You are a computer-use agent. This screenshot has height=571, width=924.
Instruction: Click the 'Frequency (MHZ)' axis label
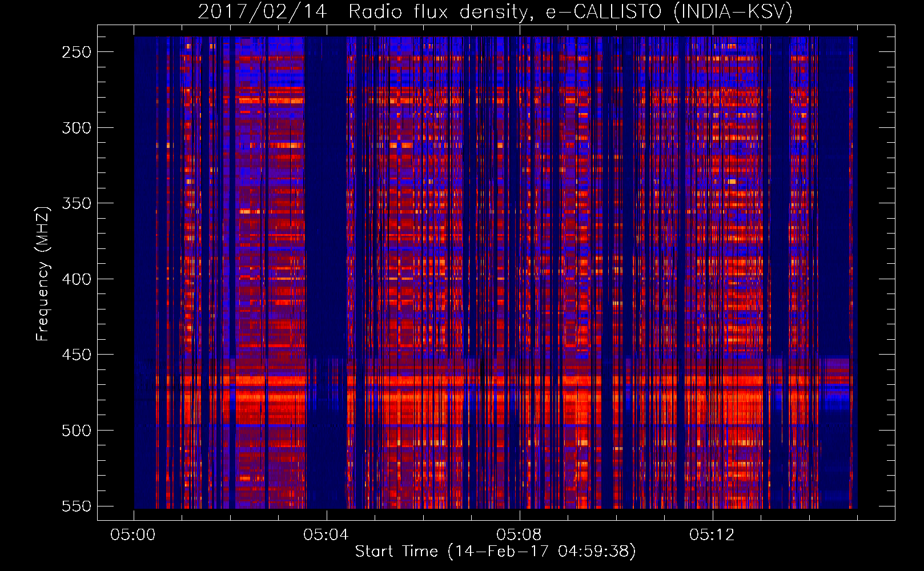click(x=43, y=274)
